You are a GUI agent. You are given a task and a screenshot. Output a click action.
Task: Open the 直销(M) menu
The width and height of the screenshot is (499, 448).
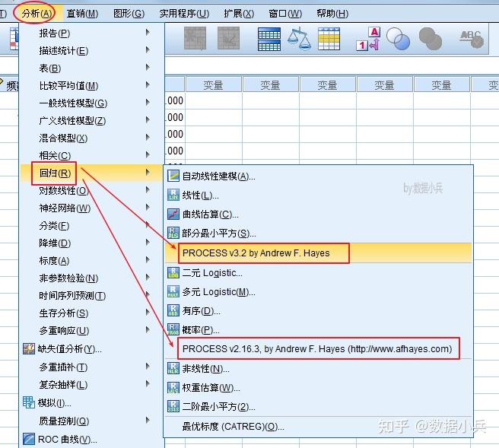point(82,14)
